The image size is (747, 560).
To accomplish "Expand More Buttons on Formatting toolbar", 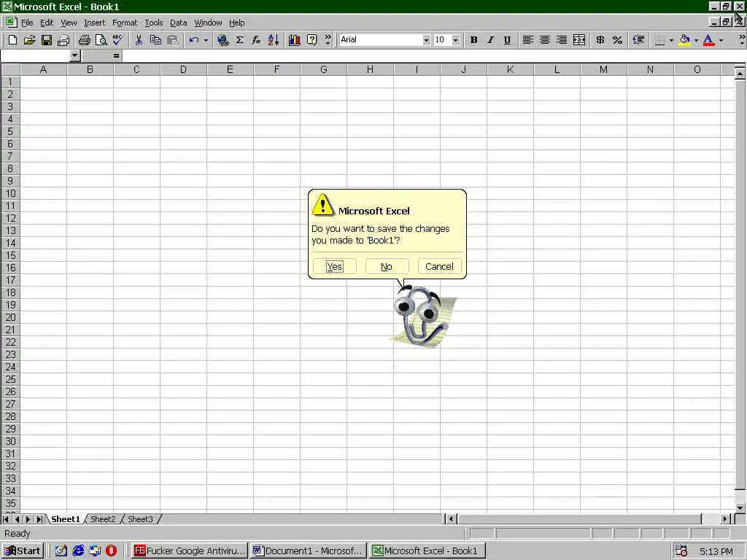I will 741,40.
